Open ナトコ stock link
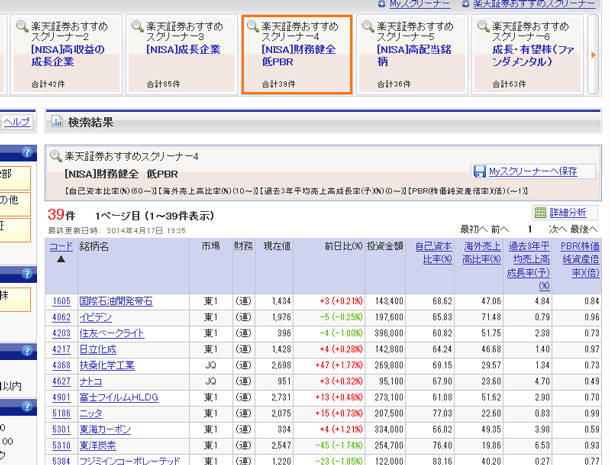 tap(91, 381)
